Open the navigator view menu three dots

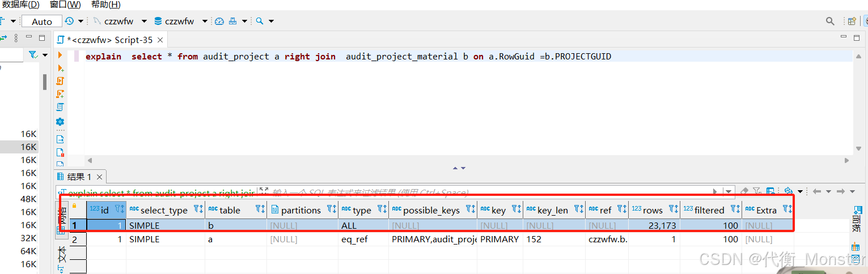point(15,38)
